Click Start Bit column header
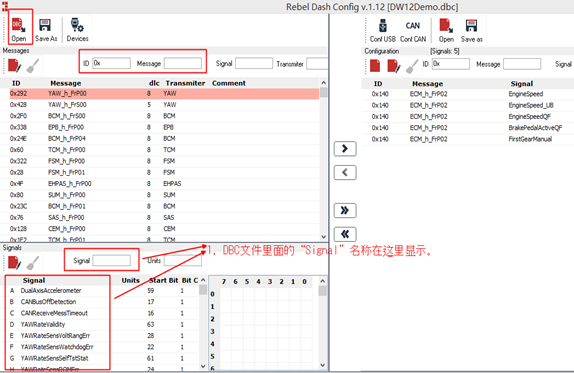Screen dimensions: 574x373 click(164, 280)
